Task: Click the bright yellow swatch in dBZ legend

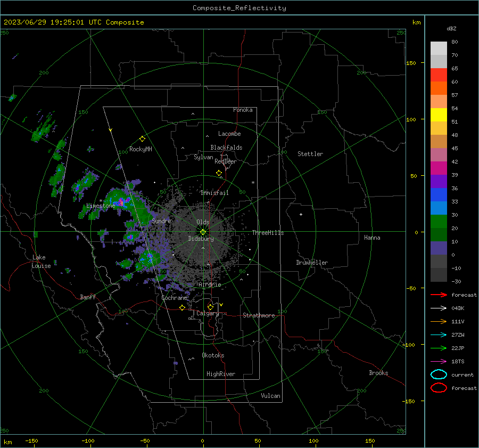Action: click(439, 115)
